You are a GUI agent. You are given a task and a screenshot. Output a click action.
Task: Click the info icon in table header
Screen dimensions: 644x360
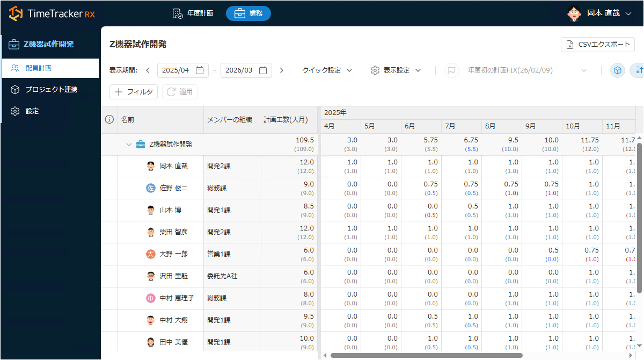pos(109,119)
